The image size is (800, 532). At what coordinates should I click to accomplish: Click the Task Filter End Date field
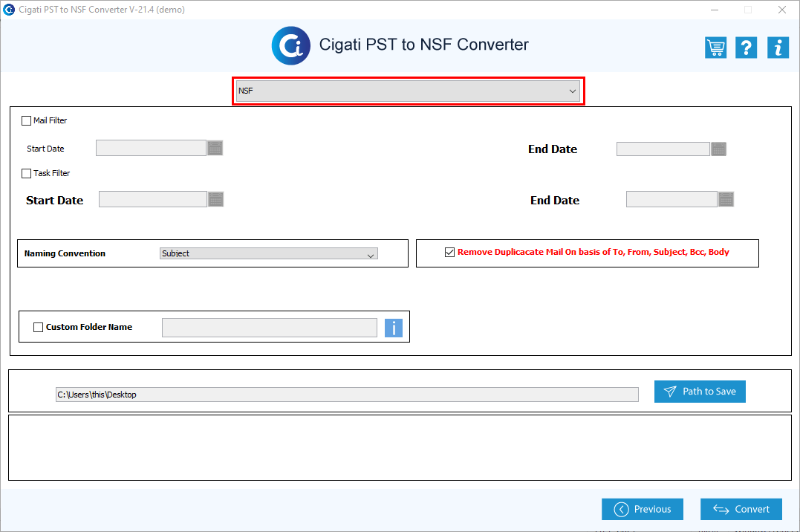[x=671, y=199]
